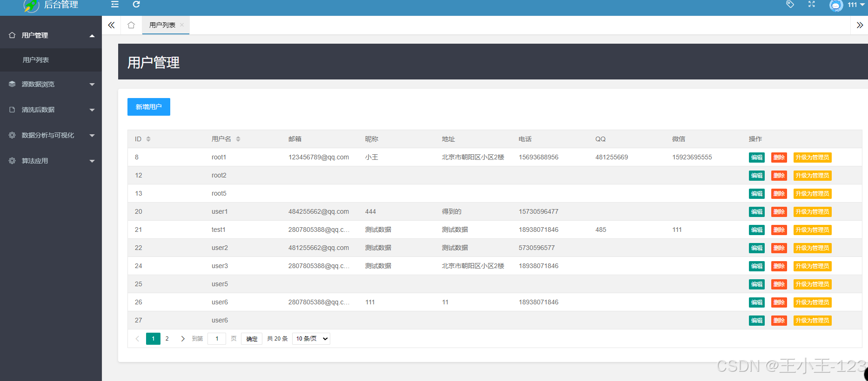Go to the previous page arrow

(x=137, y=339)
